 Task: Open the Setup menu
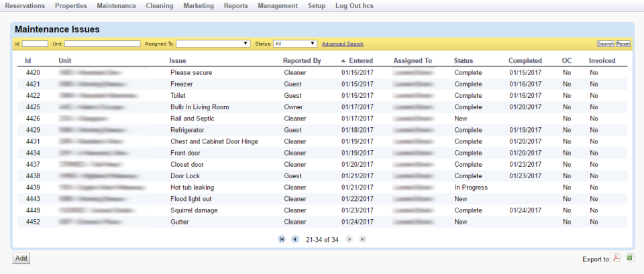[317, 6]
